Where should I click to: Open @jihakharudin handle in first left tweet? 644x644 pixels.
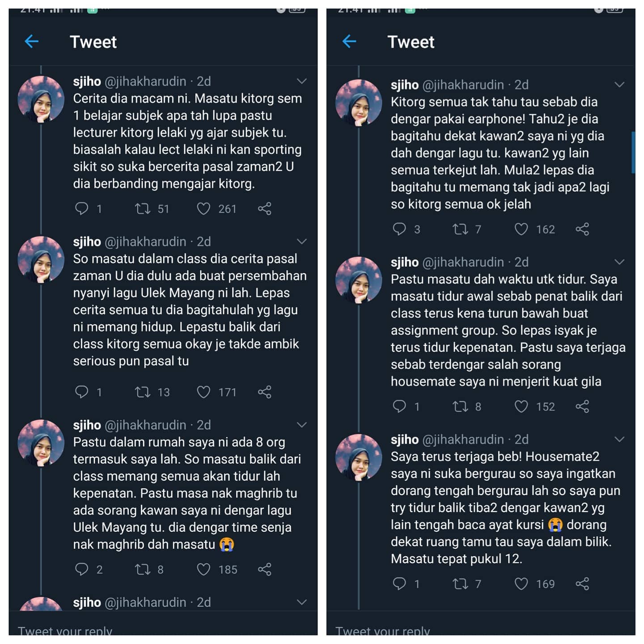(x=145, y=81)
